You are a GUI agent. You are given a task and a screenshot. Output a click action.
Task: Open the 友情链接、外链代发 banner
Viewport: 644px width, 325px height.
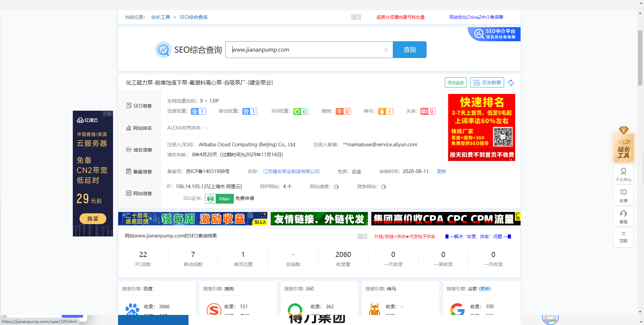coord(319,219)
